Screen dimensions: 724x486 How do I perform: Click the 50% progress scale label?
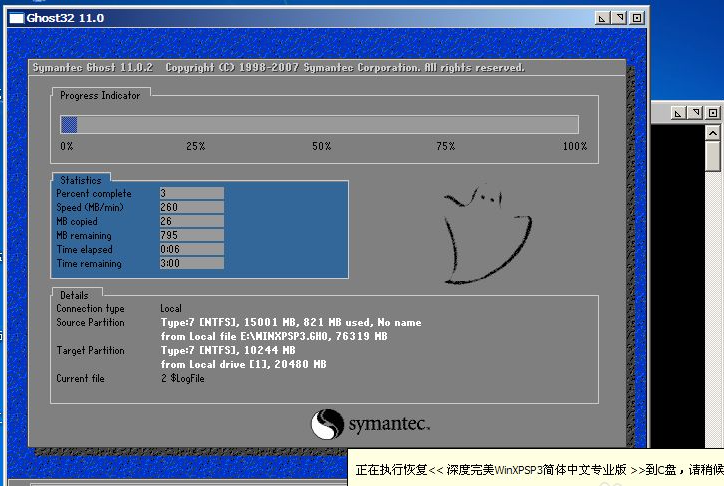click(x=321, y=146)
